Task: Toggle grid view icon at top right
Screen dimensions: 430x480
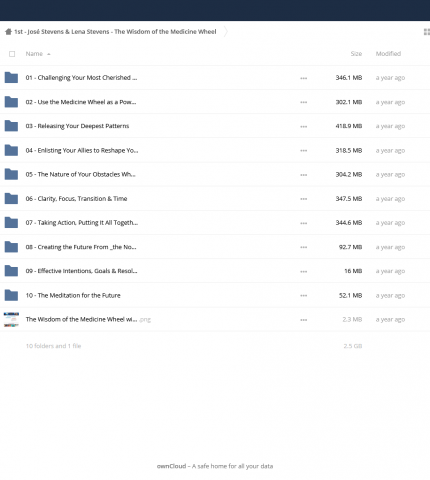Action: [426, 32]
